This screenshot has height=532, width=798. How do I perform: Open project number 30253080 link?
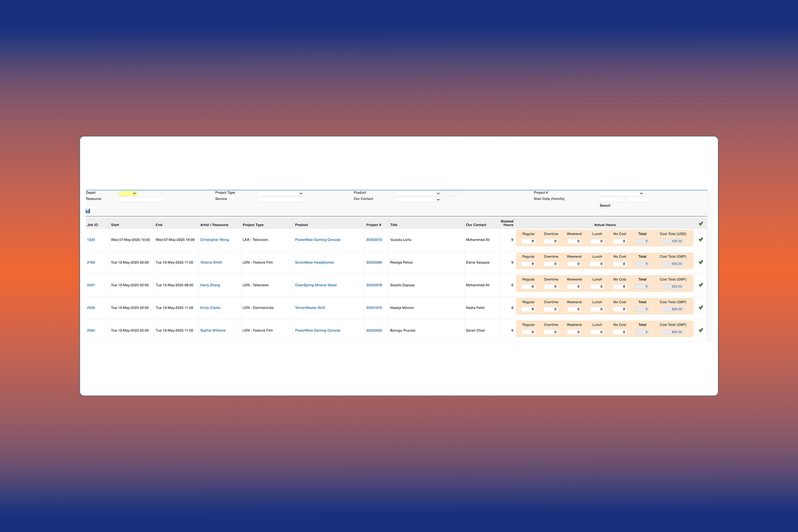point(374,262)
